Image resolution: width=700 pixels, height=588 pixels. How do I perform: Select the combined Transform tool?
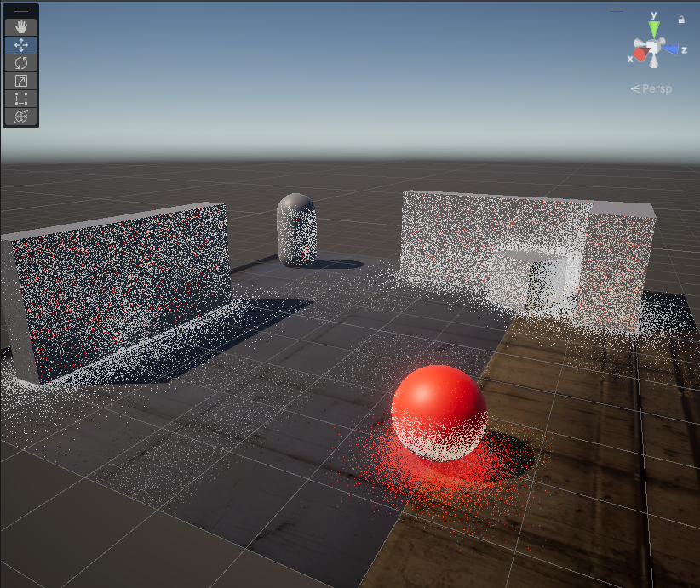[20, 116]
